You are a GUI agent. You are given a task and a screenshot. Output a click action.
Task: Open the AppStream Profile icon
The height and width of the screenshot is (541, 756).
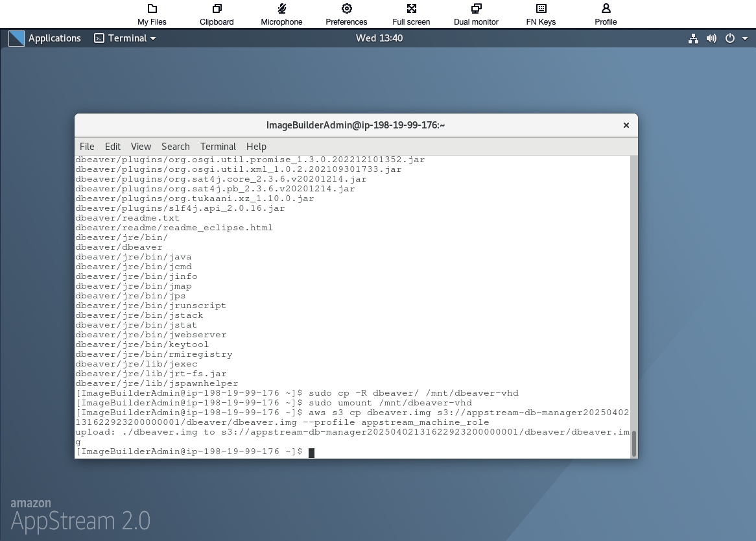coord(605,13)
